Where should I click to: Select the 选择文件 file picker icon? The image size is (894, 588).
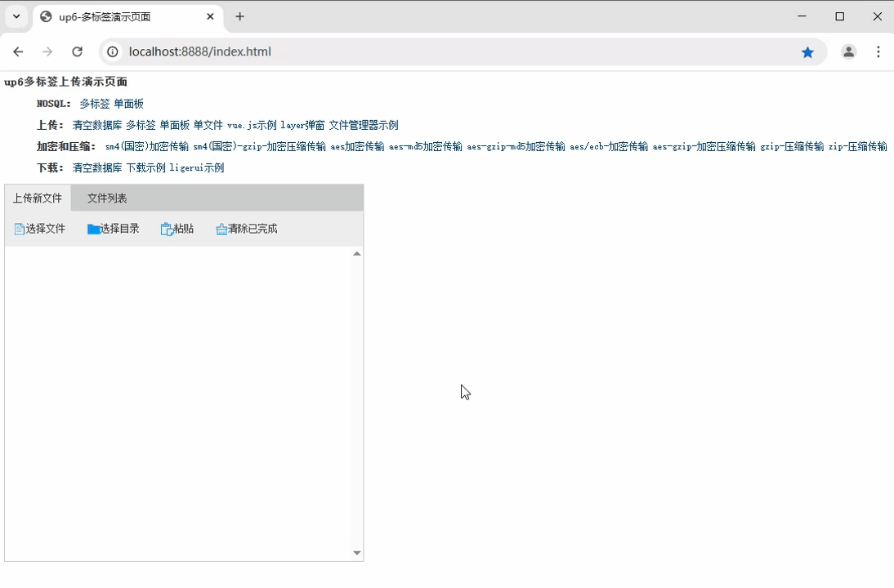point(18,229)
